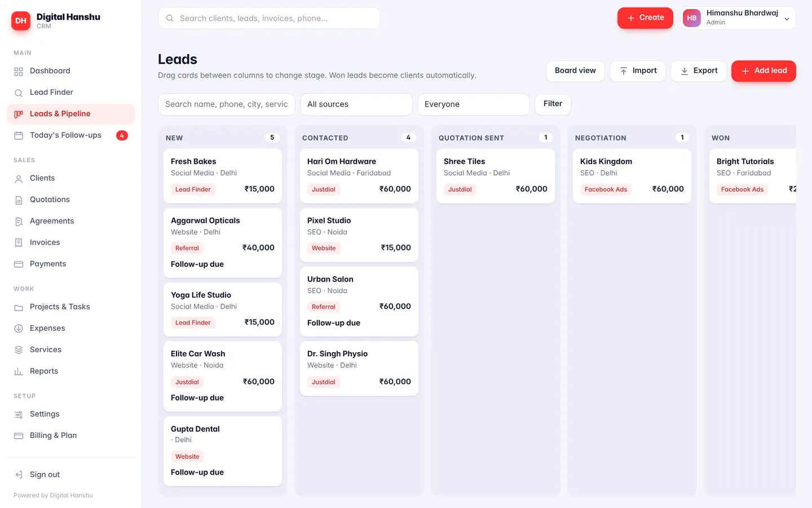812x508 pixels.
Task: Open the Fresh Bakes lead card
Action: (x=223, y=176)
